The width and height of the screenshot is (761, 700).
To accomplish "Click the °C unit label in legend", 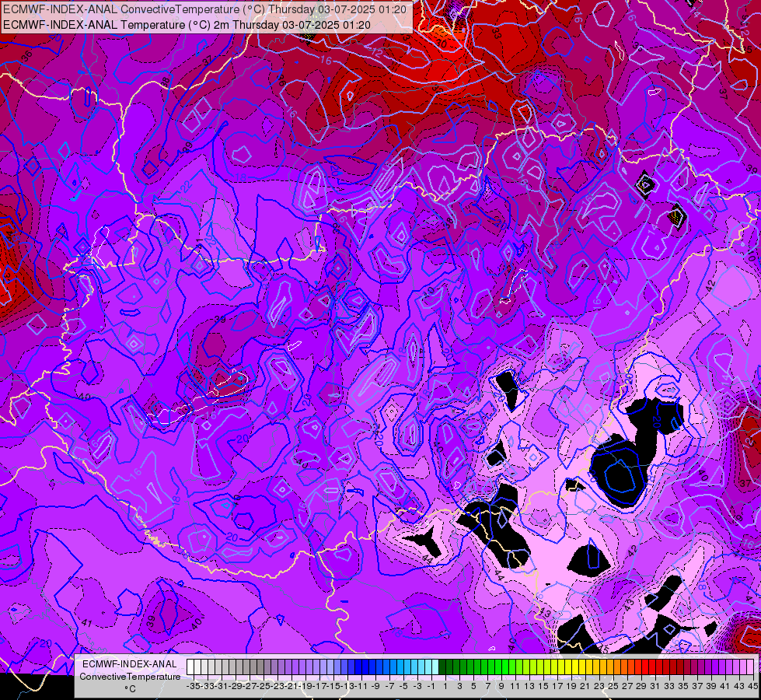I will pos(130,689).
